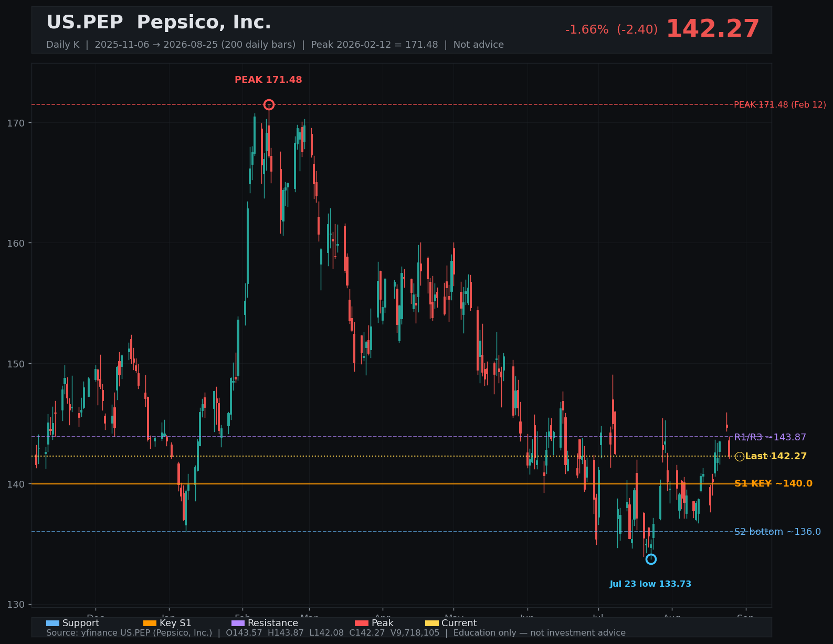833x644 pixels.
Task: Click the 150 y-axis tick label
Action: click(16, 364)
